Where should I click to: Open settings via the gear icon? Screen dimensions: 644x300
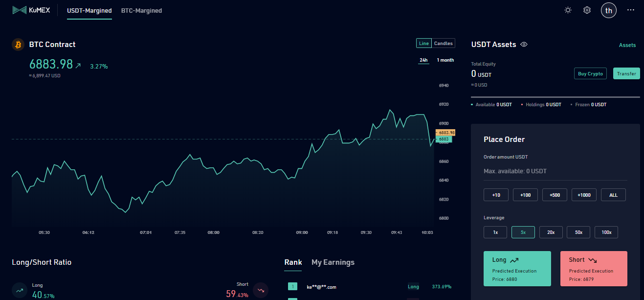[587, 10]
